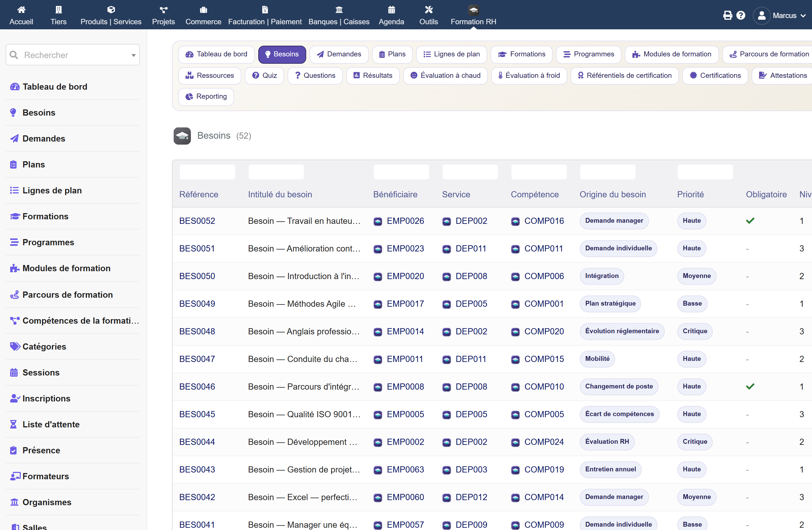Viewport: 812px width, 530px height.
Task: Click the Bénéficiaire filter input field
Action: point(401,172)
